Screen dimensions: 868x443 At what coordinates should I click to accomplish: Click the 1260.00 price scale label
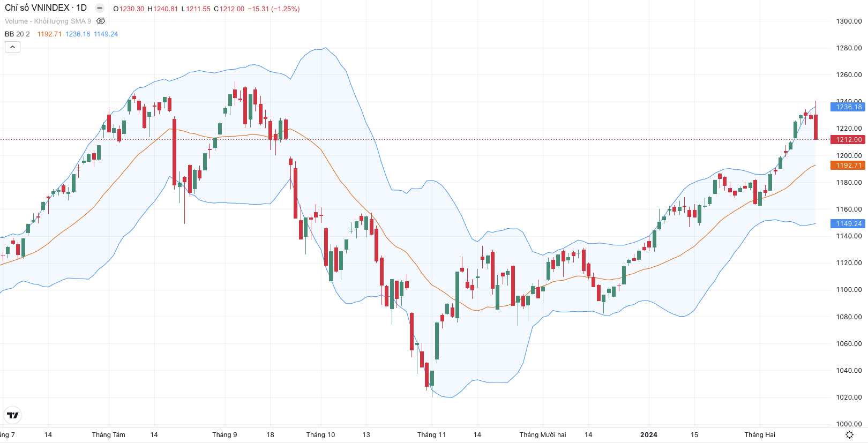pyautogui.click(x=849, y=75)
